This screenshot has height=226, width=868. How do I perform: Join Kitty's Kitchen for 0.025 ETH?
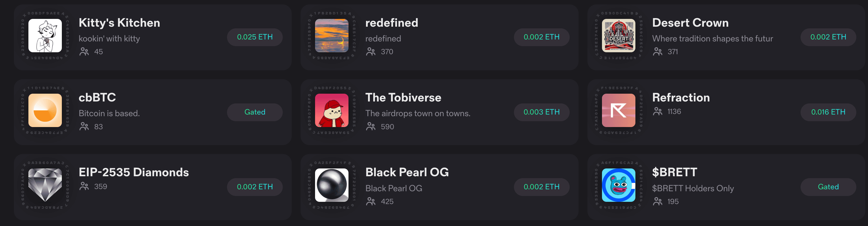(x=255, y=37)
